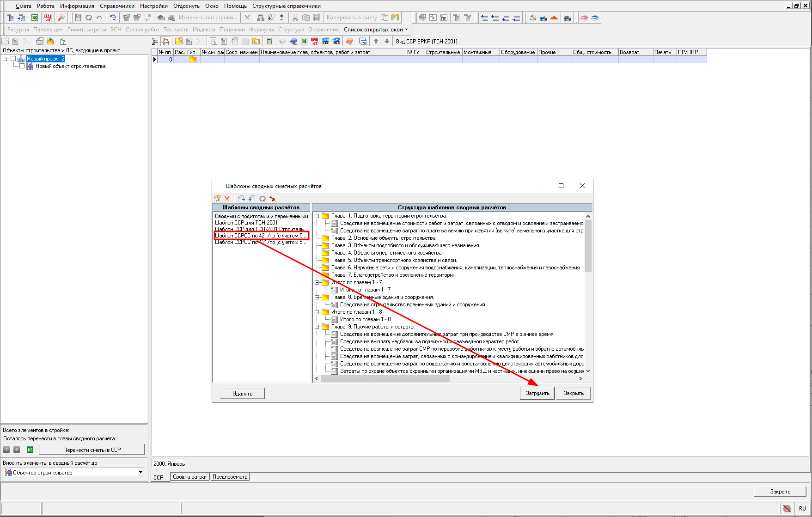The width and height of the screenshot is (812, 517).
Task: Toggle checkbox for Новый объект строительства
Action: (22, 66)
